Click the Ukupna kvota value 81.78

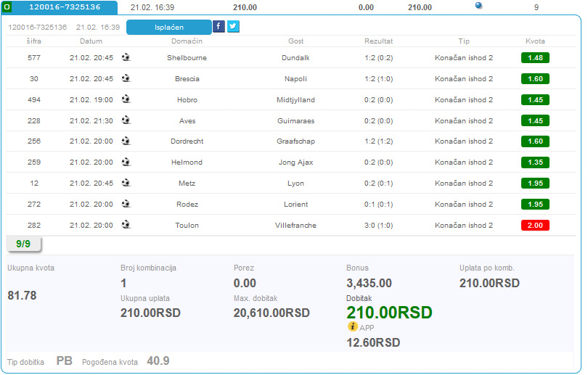[22, 295]
